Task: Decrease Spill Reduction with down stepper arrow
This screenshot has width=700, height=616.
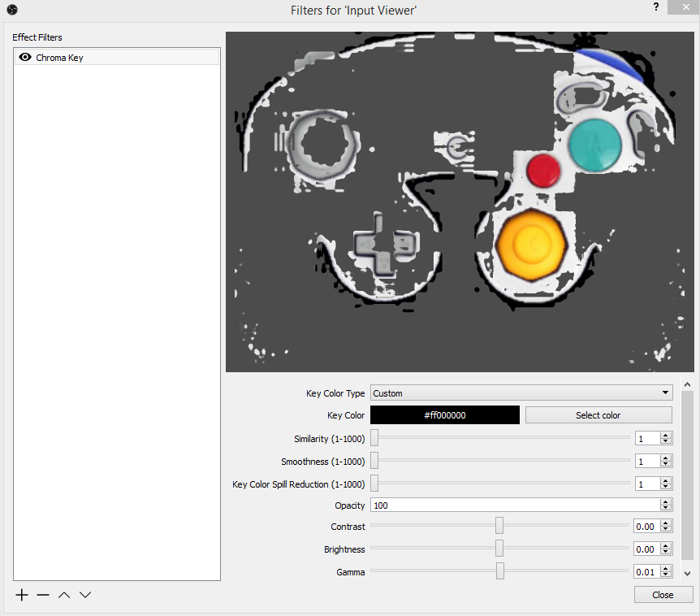Action: click(666, 488)
